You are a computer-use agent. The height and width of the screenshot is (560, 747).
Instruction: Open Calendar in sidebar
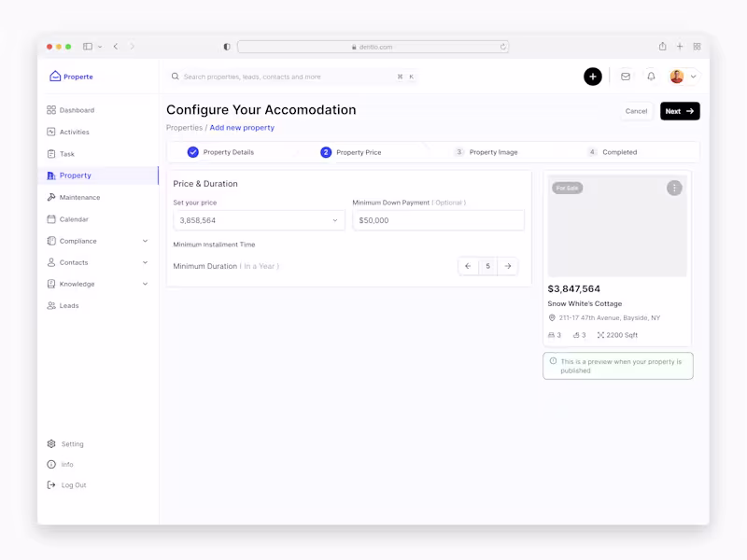click(67, 219)
